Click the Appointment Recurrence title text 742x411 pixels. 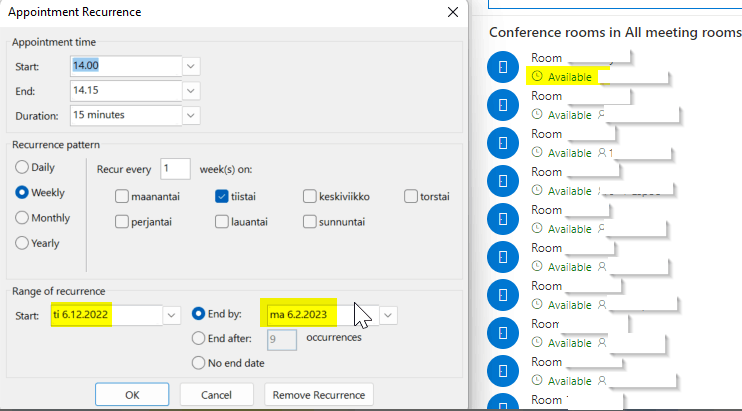point(75,12)
